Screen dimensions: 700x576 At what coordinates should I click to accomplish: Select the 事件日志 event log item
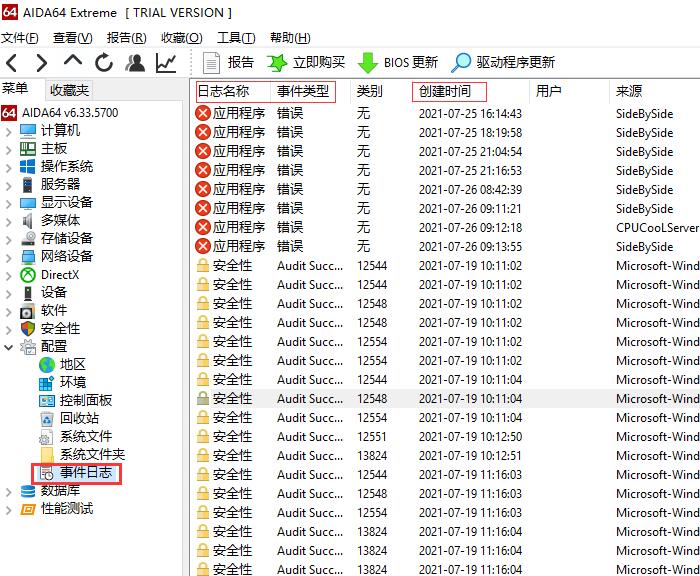click(76, 473)
